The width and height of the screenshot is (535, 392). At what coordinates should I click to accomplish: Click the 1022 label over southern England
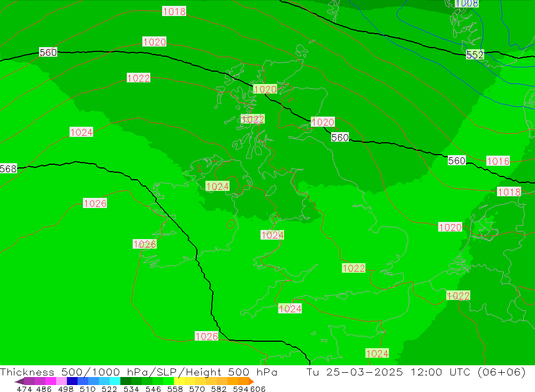pyautogui.click(x=354, y=268)
